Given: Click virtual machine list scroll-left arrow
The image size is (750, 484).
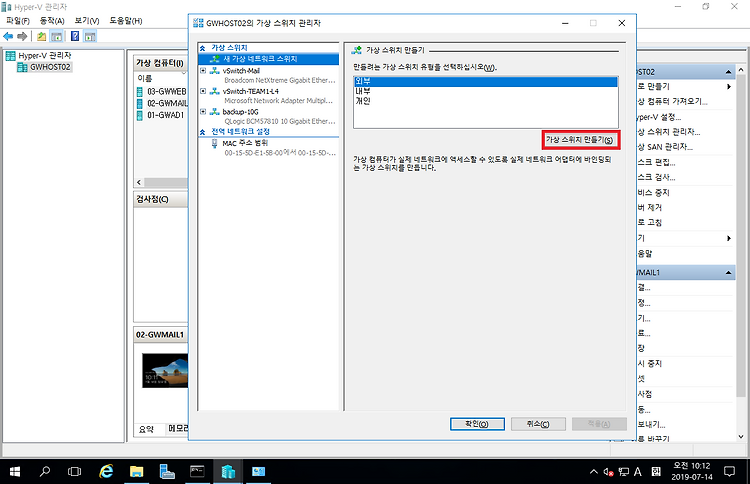Looking at the screenshot, I should 139,182.
